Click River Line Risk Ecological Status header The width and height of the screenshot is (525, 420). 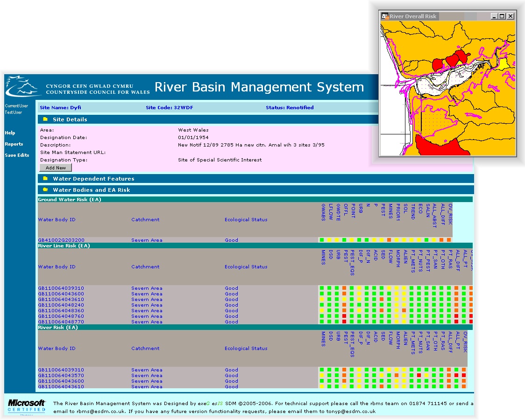pos(246,266)
